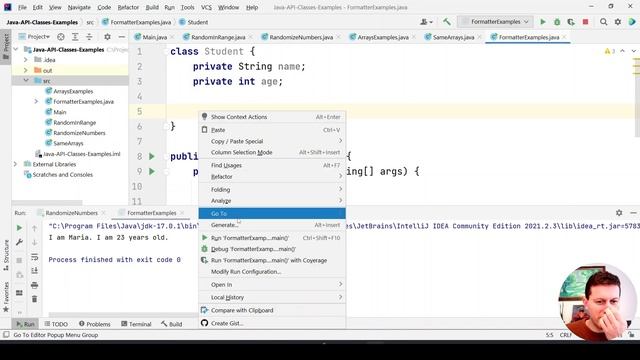Build project using the hammer icon
This screenshot has height=360, width=640.
tap(447, 22)
